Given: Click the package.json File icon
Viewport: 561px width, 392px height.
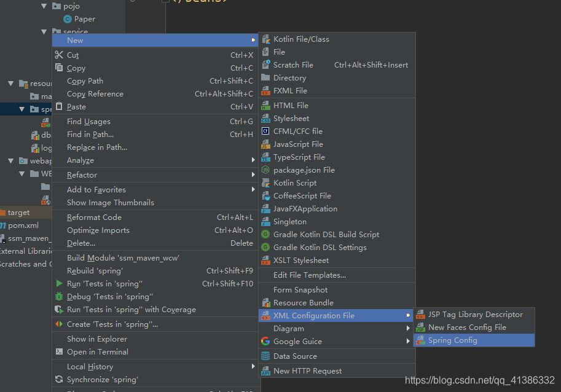Looking at the screenshot, I should pos(265,170).
